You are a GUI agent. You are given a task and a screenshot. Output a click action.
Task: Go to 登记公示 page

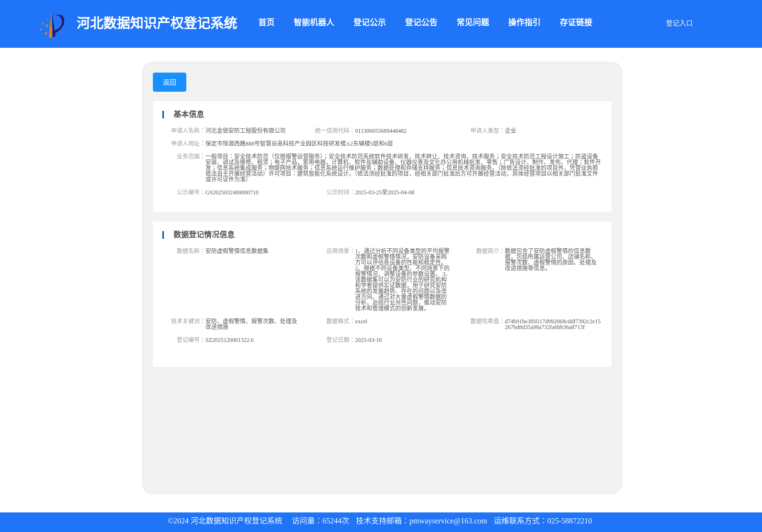pos(369,22)
